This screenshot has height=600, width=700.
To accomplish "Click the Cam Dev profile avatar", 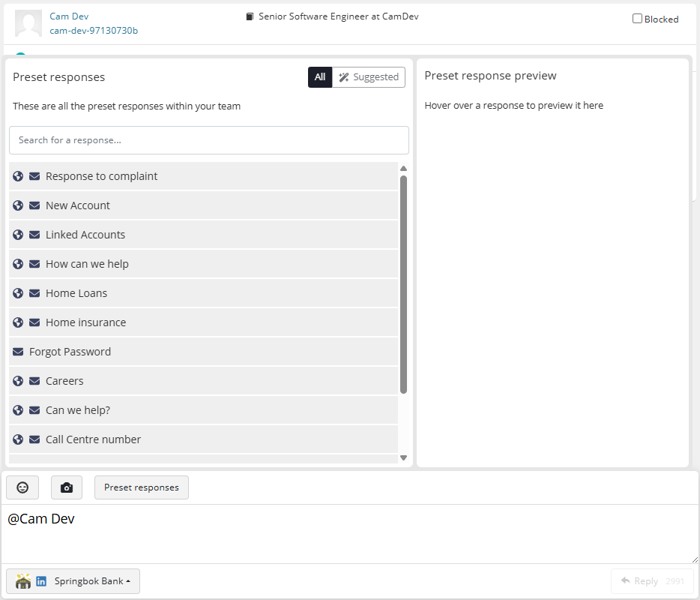I will tap(28, 23).
